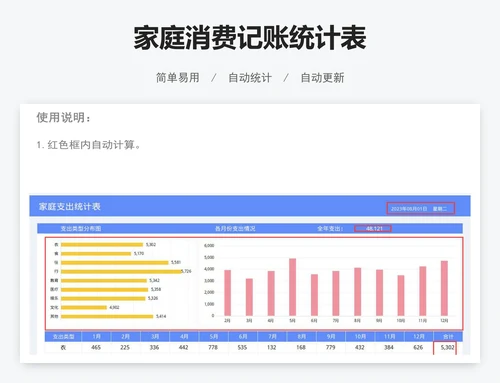Select the cell with value 168
The image size is (500, 383).
point(301,347)
